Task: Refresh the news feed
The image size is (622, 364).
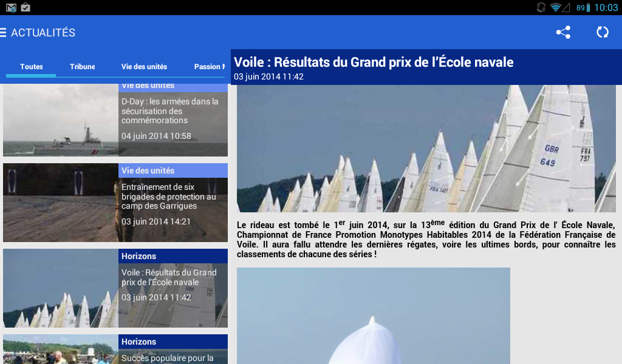Action: point(602,32)
